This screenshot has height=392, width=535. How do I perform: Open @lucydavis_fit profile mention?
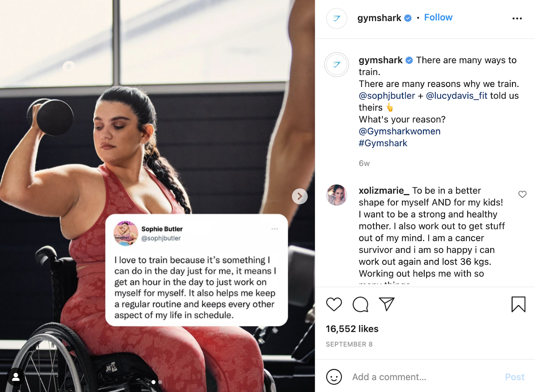(x=456, y=96)
